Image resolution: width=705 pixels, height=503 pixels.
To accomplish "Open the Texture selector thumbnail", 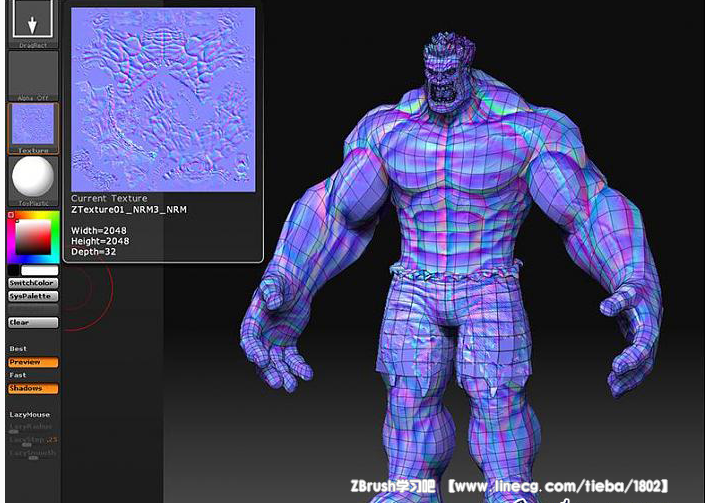I will click(x=33, y=129).
